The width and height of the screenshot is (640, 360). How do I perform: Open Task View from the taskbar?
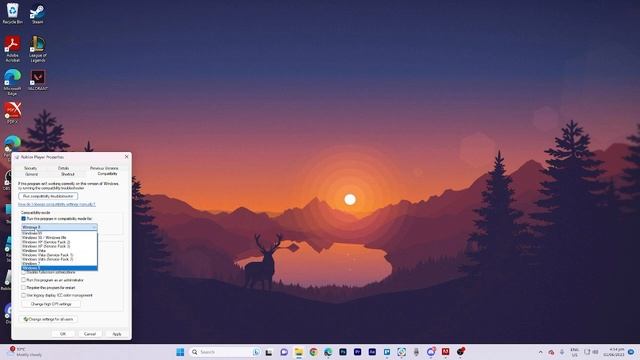(x=269, y=352)
